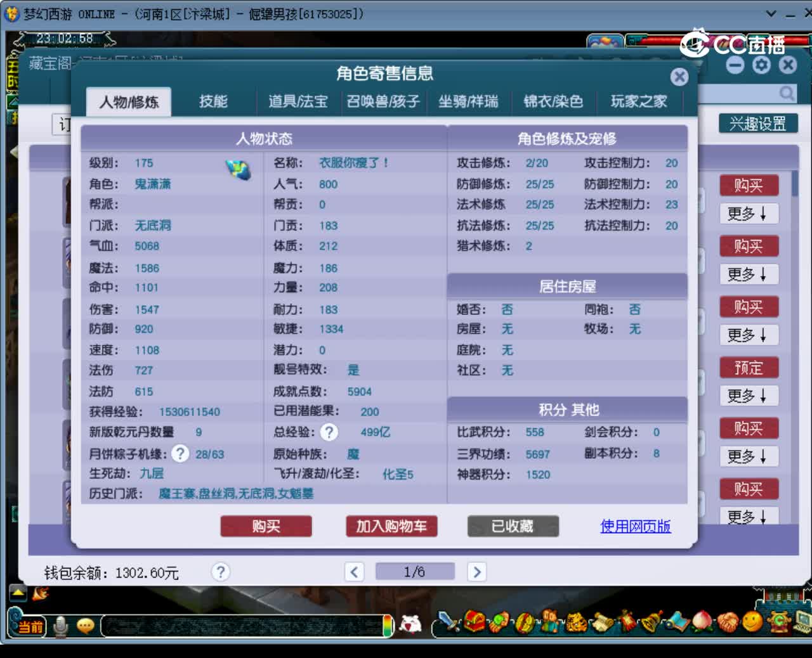View the 锦衣/染色 tab

(x=553, y=101)
